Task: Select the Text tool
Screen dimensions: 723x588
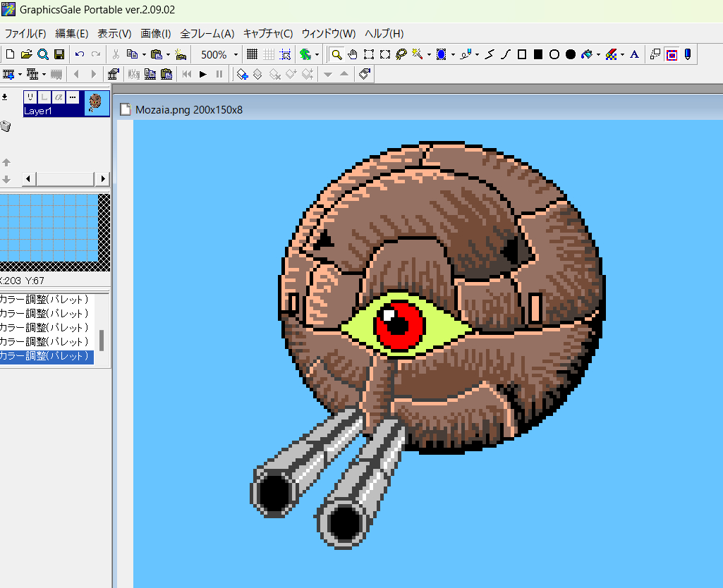Action: pyautogui.click(x=634, y=54)
